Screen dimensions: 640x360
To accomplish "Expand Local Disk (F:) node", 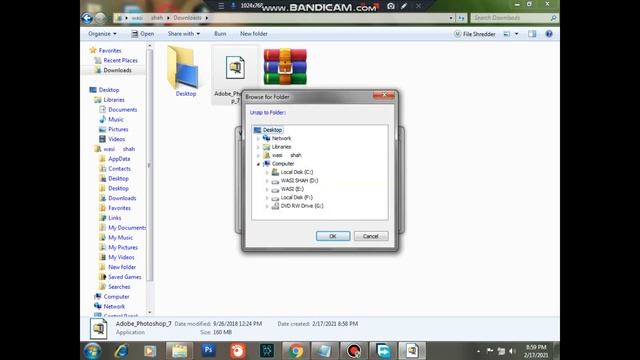I will [x=267, y=198].
